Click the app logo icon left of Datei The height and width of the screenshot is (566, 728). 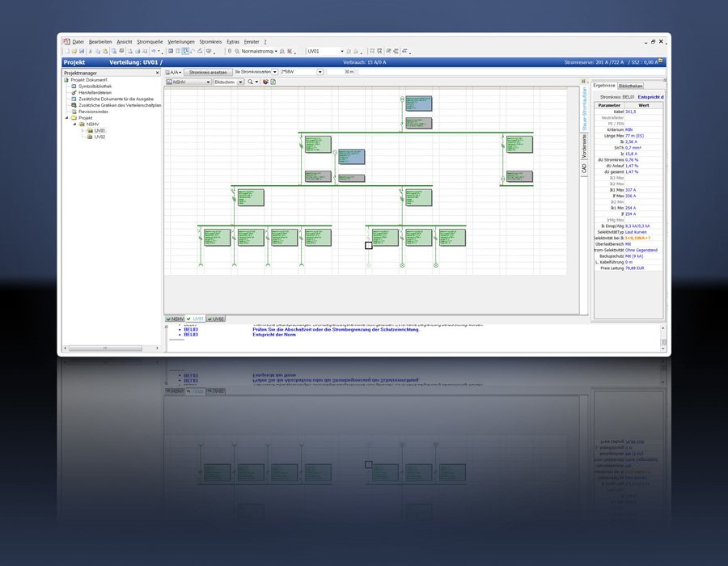(x=66, y=42)
